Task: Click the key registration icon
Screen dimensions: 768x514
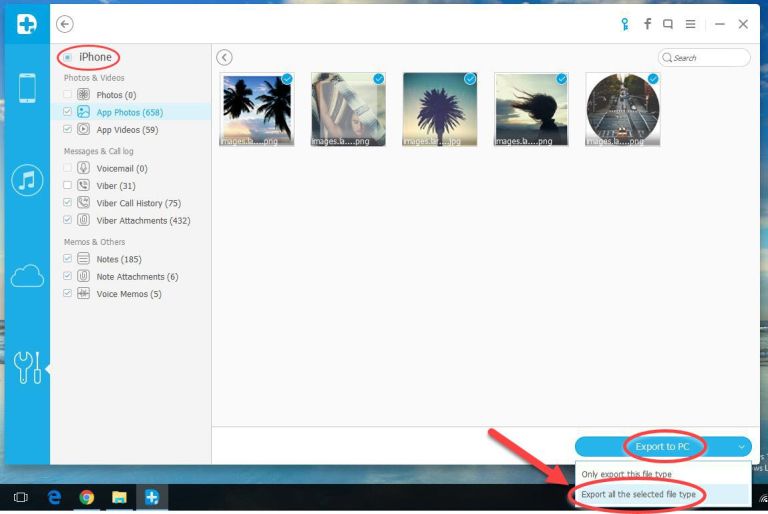Action: tap(624, 24)
